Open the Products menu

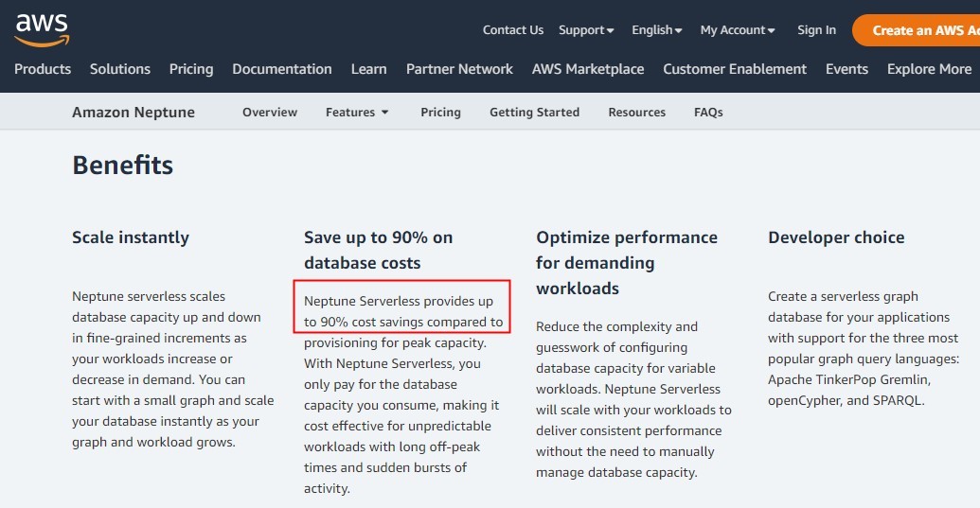click(x=43, y=69)
